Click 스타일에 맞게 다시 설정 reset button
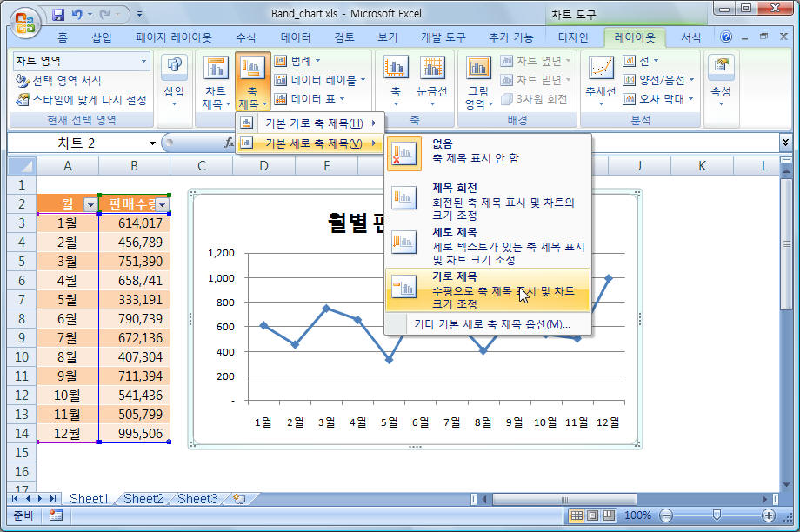This screenshot has height=532, width=800. pyautogui.click(x=81, y=99)
